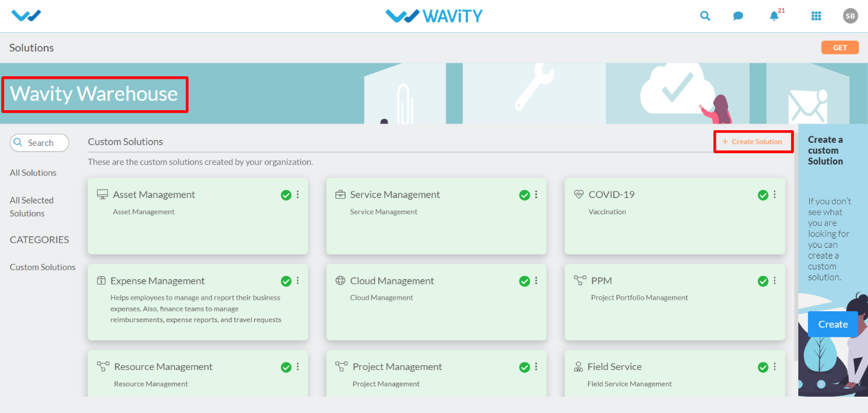Open the search magnifier in header

tap(705, 16)
